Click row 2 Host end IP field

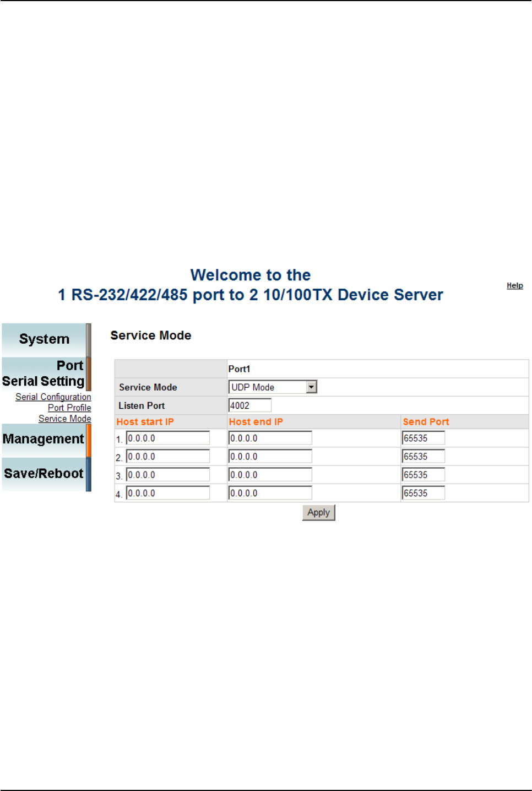coord(270,456)
